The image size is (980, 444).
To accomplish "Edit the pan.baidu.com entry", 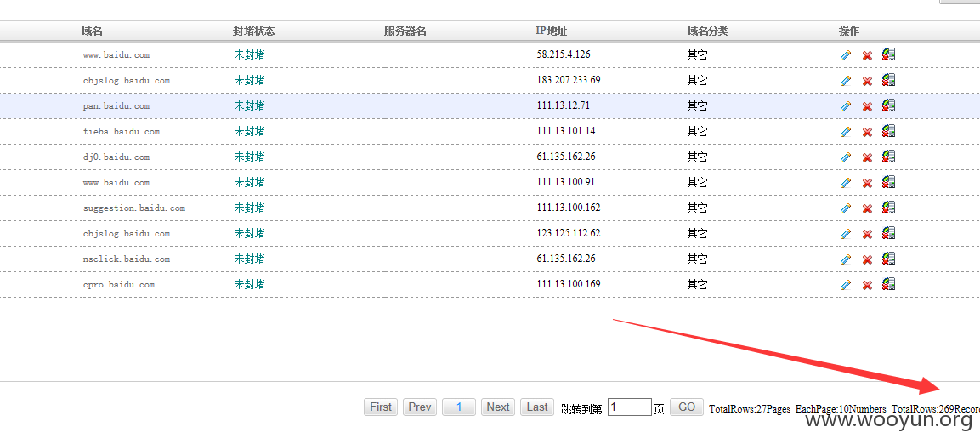I will [846, 106].
